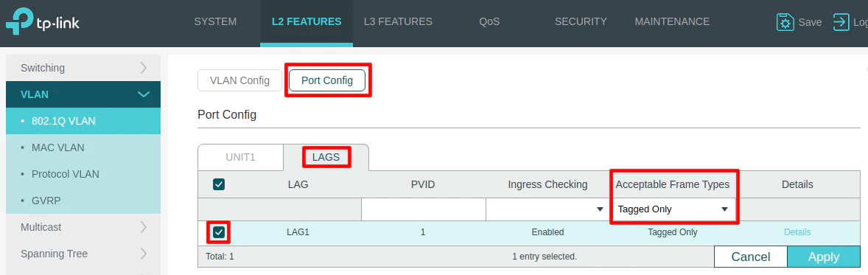The height and width of the screenshot is (275, 868).
Task: Open the QoS menu
Action: coord(489,22)
